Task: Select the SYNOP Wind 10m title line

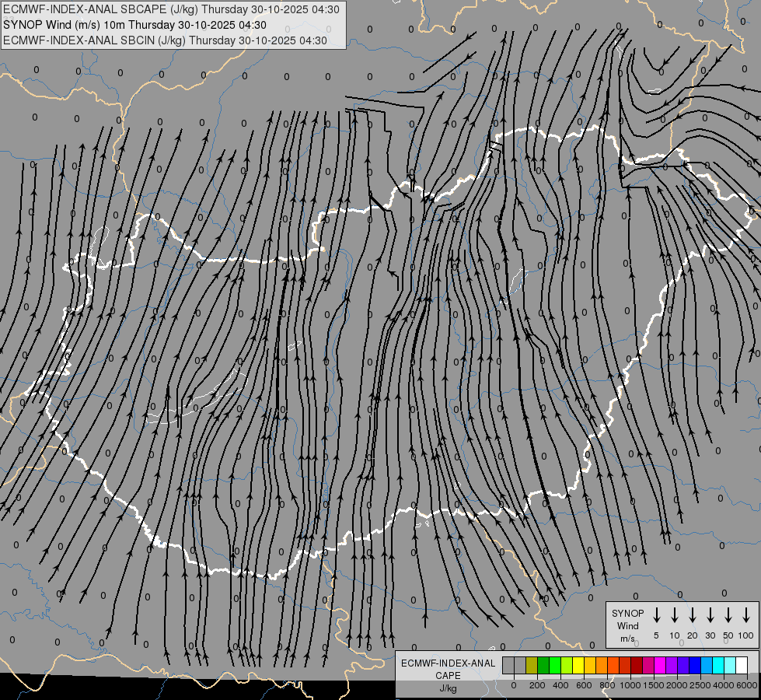Action: click(134, 25)
